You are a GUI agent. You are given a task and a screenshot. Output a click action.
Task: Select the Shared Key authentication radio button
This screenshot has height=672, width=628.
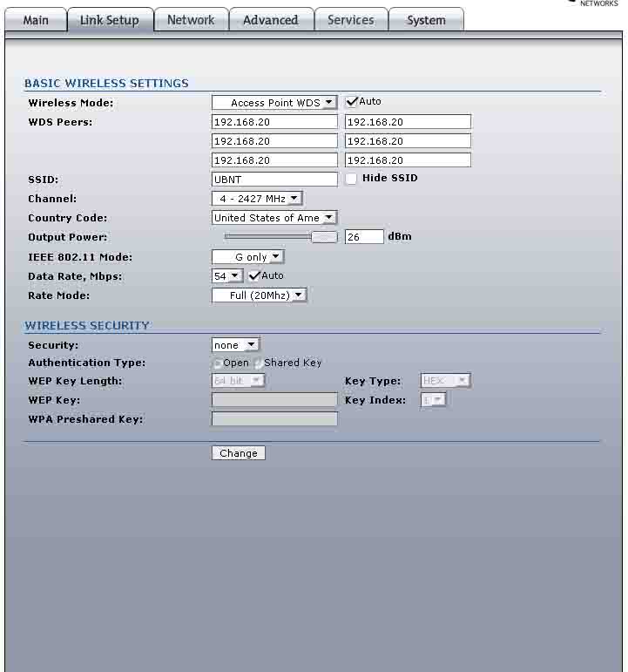(x=258, y=363)
